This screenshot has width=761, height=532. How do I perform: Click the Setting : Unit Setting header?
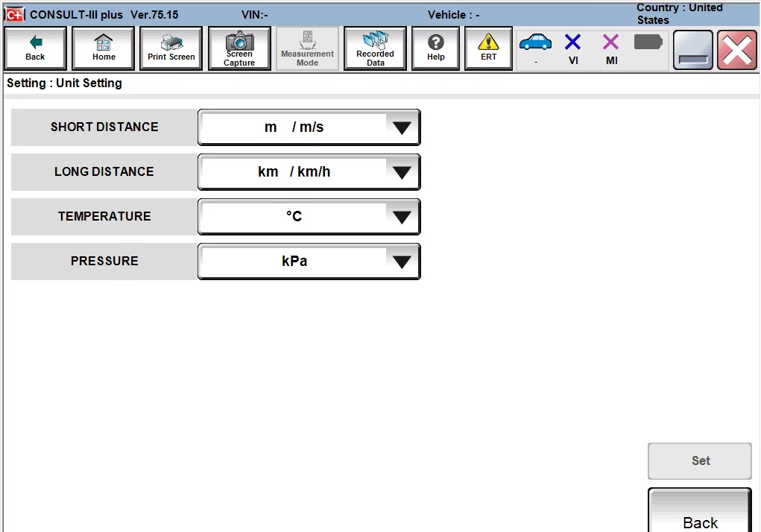point(63,83)
